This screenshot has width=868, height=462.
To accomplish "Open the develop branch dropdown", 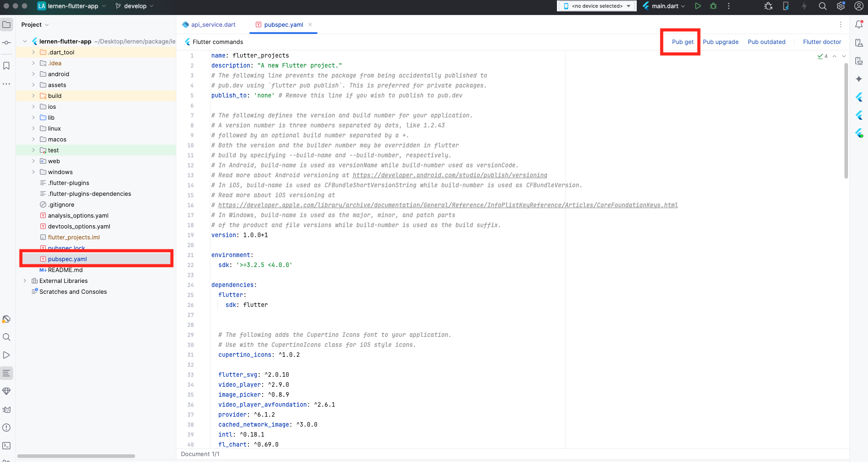I will (x=134, y=6).
